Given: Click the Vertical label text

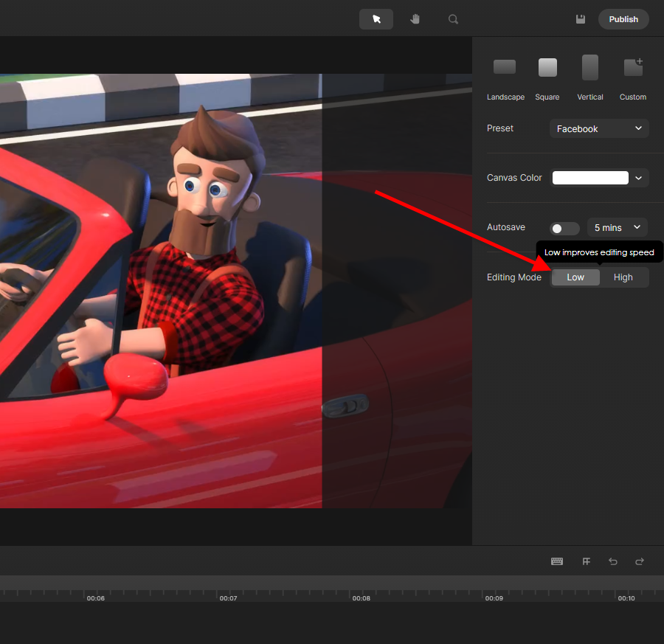Looking at the screenshot, I should tap(590, 97).
